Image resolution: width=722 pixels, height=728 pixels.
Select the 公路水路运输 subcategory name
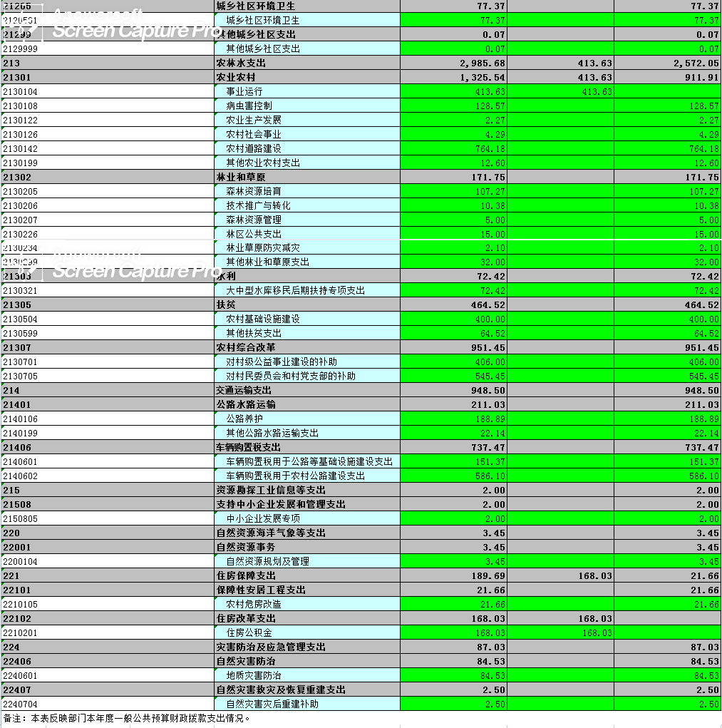pos(307,404)
